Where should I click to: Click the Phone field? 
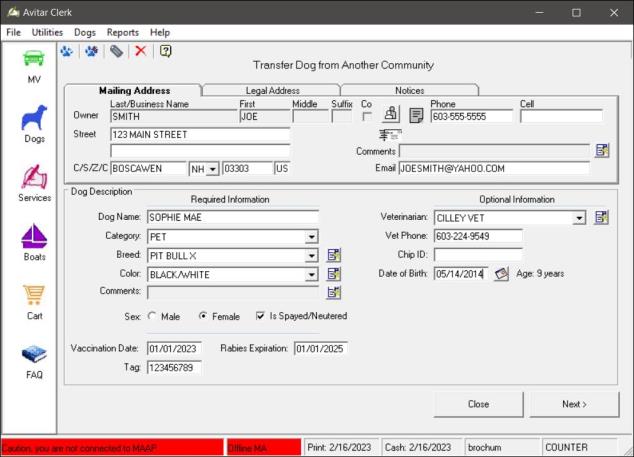pyautogui.click(x=471, y=116)
